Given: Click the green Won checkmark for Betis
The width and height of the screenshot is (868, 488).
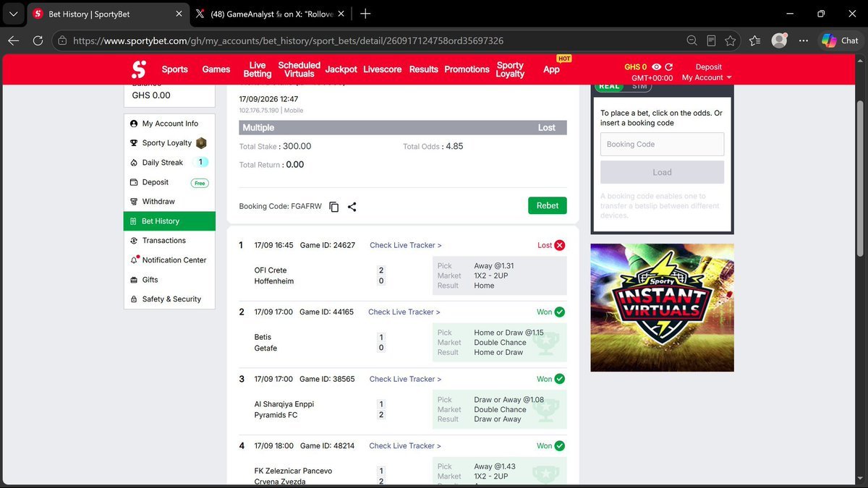Looking at the screenshot, I should coord(560,312).
